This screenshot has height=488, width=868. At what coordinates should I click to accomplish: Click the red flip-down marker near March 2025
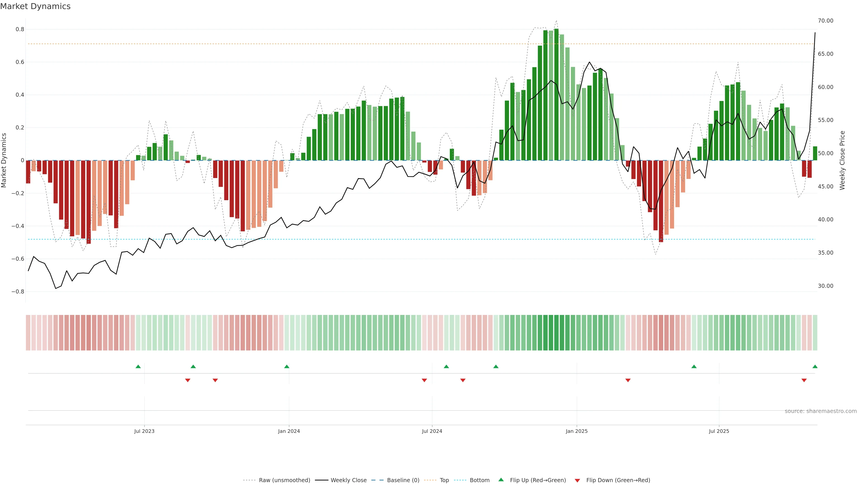[628, 380]
